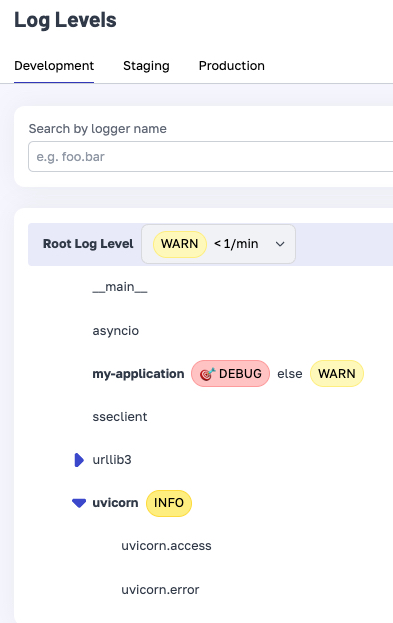Switch to the Development tab
This screenshot has height=623, width=393.
(x=54, y=66)
